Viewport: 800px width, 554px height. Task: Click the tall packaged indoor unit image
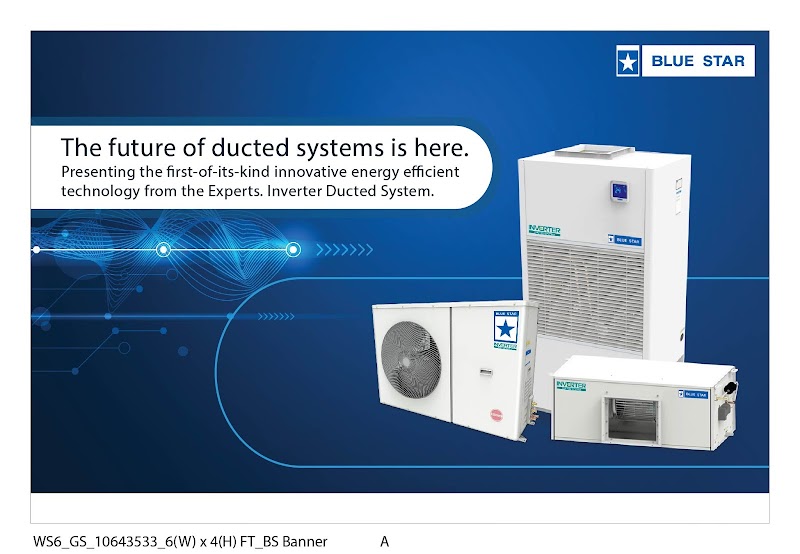[604, 253]
